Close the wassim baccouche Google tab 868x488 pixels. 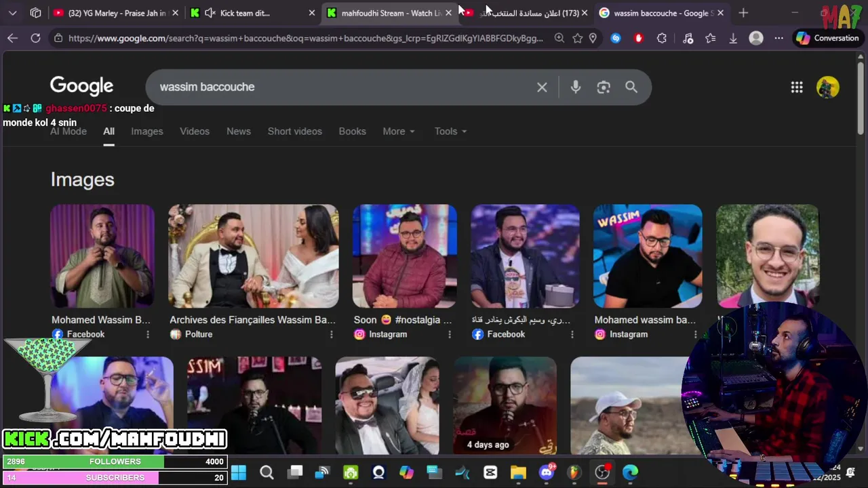[720, 13]
